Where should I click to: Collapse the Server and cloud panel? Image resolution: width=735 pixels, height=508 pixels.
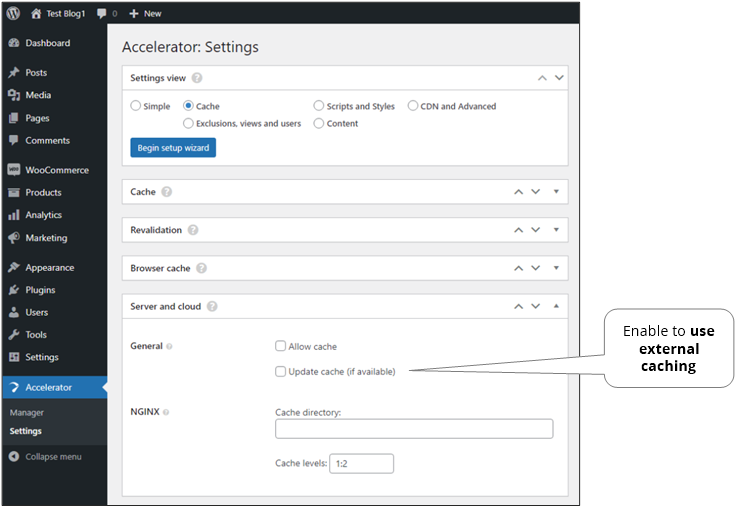[557, 306]
